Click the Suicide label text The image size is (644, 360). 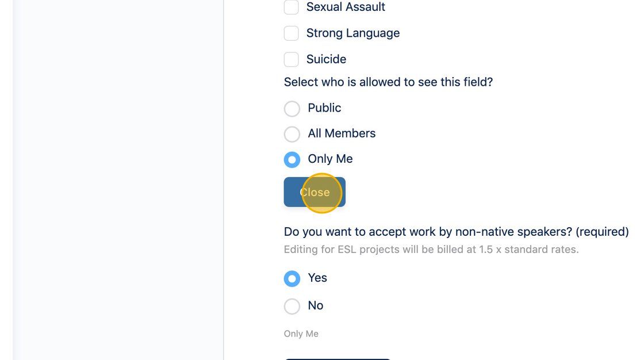click(x=326, y=59)
